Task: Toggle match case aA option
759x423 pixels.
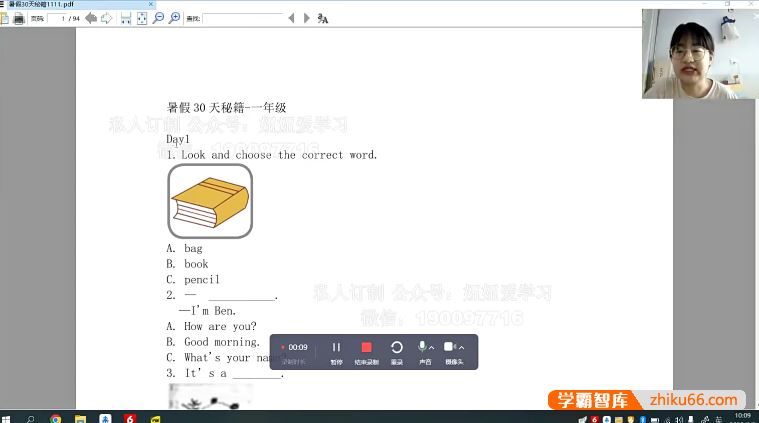Action: [323, 18]
